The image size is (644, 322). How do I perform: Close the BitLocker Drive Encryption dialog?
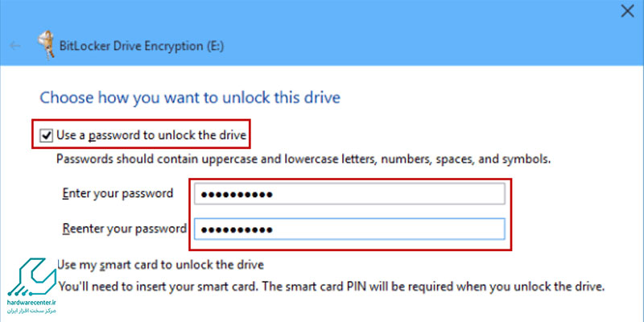coord(627,11)
